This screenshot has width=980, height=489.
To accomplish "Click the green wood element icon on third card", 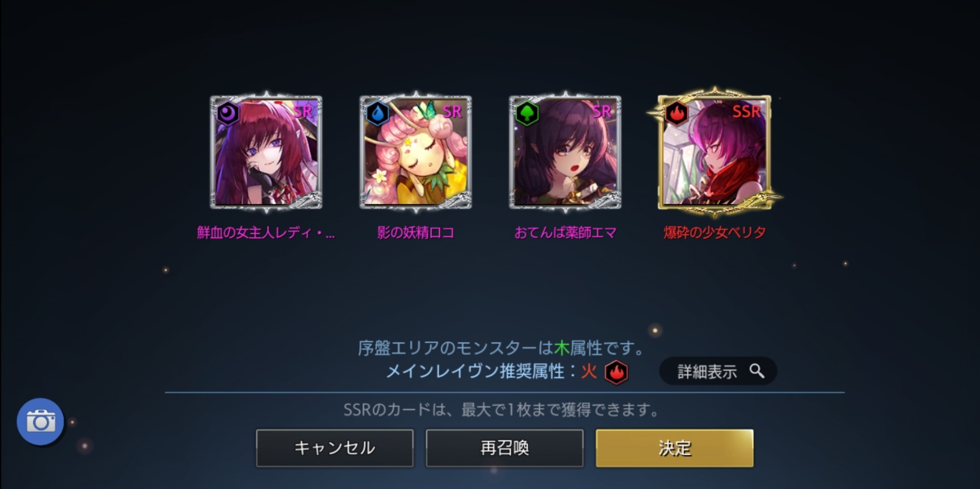I will tap(526, 113).
